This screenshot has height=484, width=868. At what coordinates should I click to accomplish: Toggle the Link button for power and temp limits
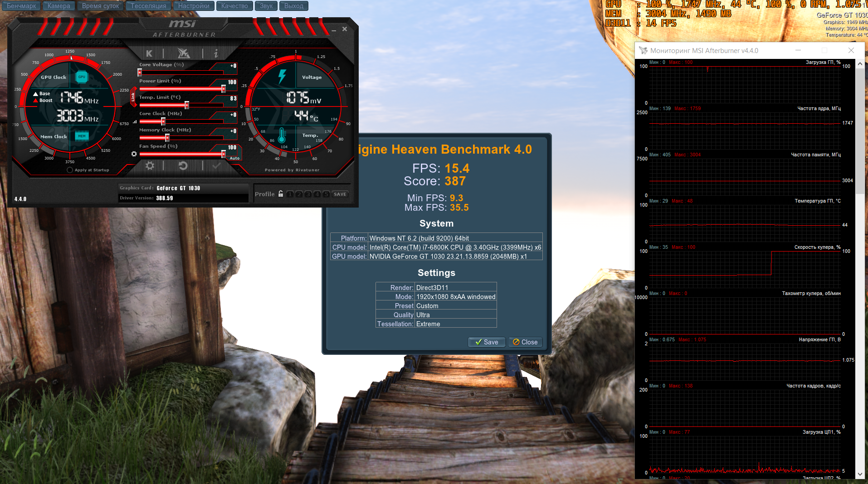pos(133,97)
